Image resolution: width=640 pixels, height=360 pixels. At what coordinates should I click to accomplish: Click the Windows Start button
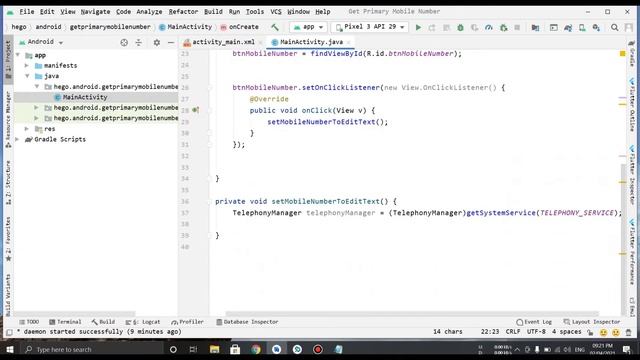coord(10,349)
